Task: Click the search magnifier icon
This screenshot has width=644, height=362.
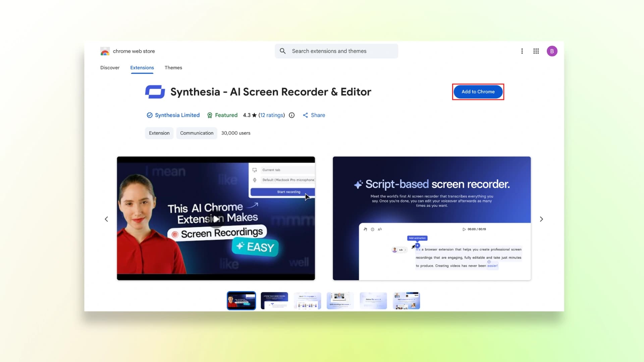Action: 283,51
